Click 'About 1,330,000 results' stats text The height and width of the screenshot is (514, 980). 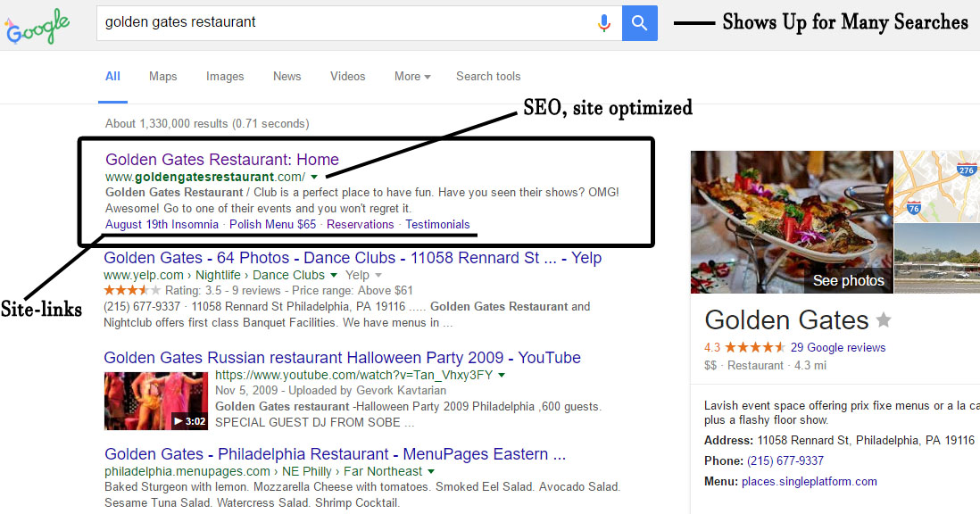[x=207, y=124]
